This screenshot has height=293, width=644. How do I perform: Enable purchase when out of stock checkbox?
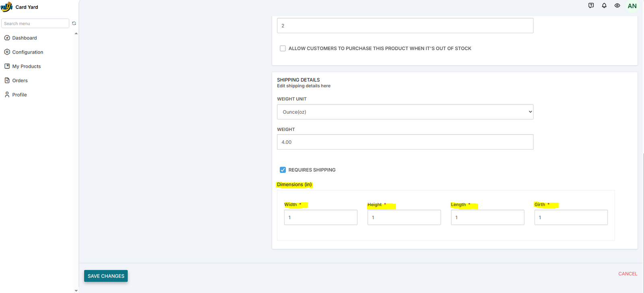pyautogui.click(x=283, y=48)
